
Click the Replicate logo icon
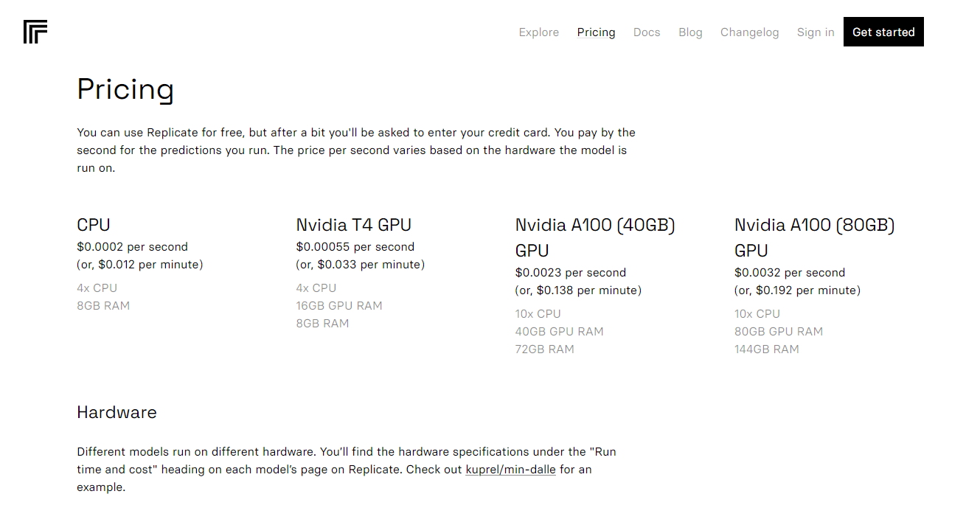pos(35,32)
